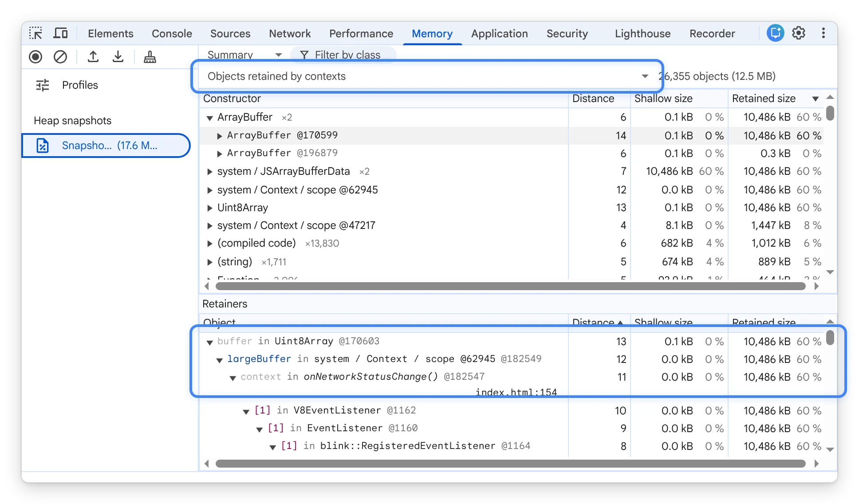This screenshot has width=859, height=504.
Task: Sort by Distance column in constructor table
Action: 599,98
